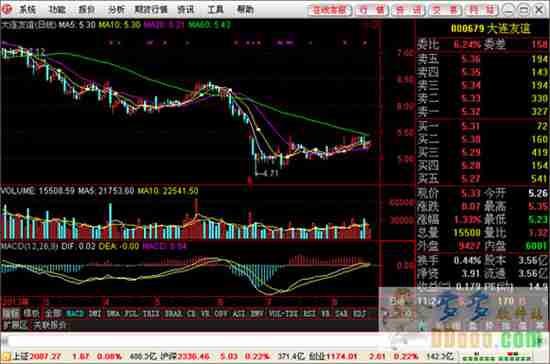This screenshot has height=364, width=550.
Task: Switch to the TRIX indicator tab
Action: 152,313
